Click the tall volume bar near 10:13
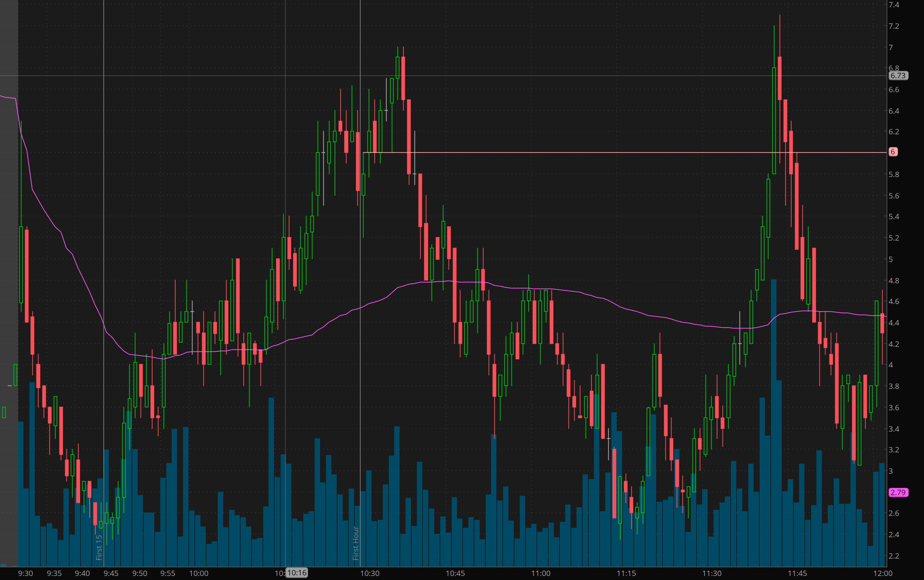Screen dimensions: 924x580 [271, 479]
